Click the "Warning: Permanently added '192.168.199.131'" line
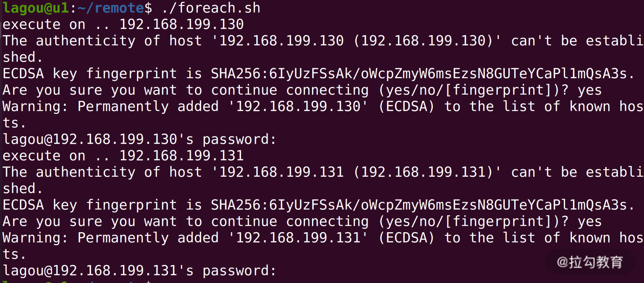The image size is (644, 283). (x=185, y=238)
